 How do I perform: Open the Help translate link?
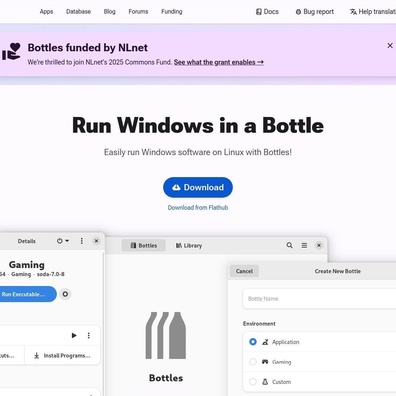tap(373, 12)
